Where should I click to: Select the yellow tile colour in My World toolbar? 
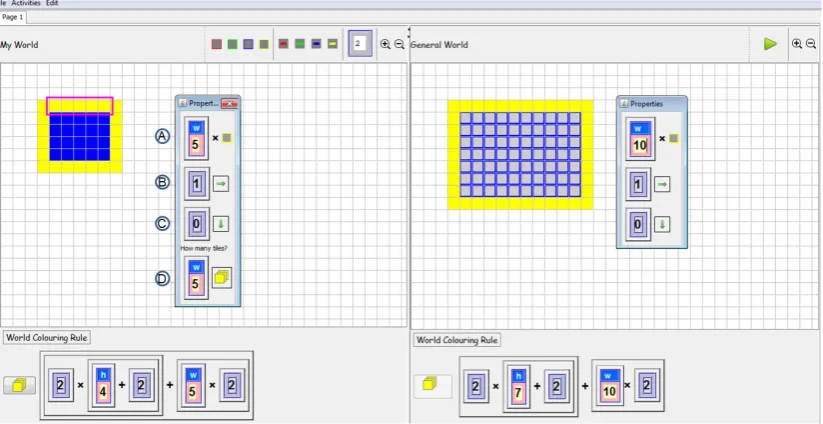tap(264, 44)
